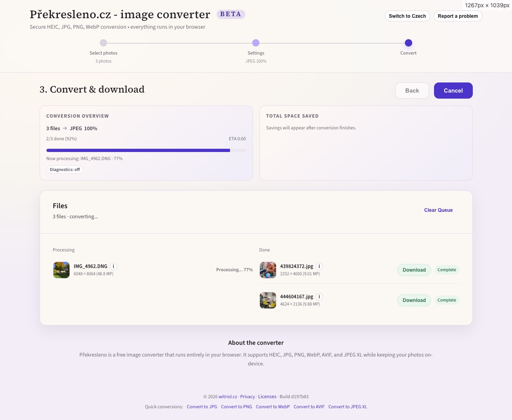Toggle the Diagnostics: off badge
The image size is (512, 420).
[65, 169]
